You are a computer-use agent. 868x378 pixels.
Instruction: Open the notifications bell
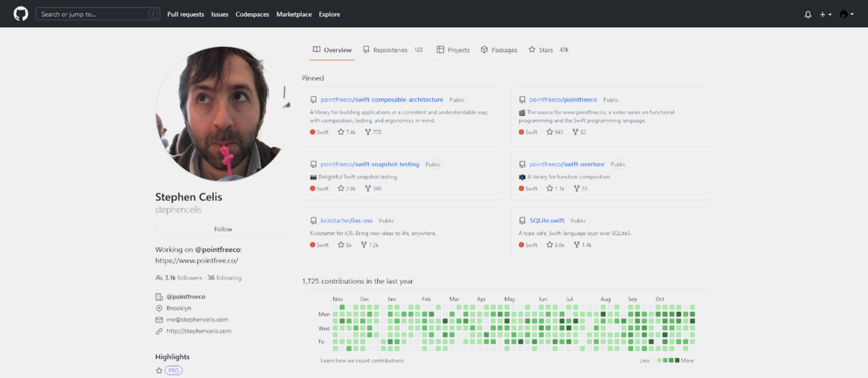tap(808, 15)
